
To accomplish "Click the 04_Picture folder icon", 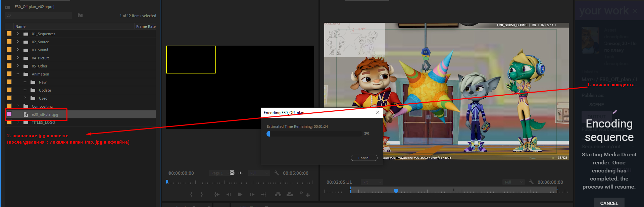I will 26,58.
